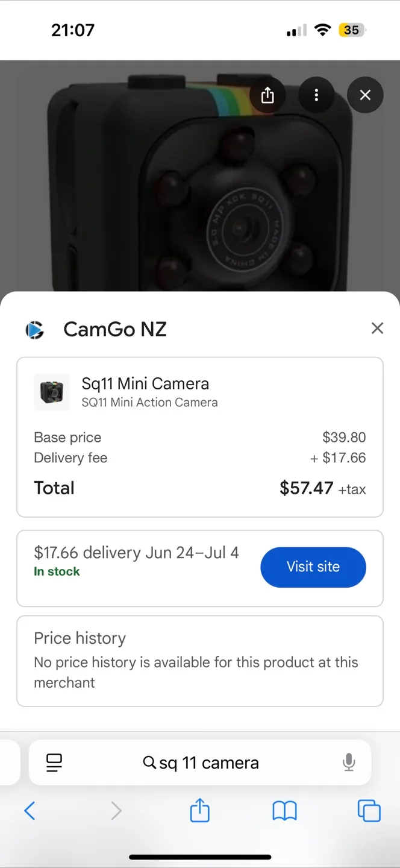Tap the CamGo NZ merchant logo
The height and width of the screenshot is (868, 400).
point(34,329)
